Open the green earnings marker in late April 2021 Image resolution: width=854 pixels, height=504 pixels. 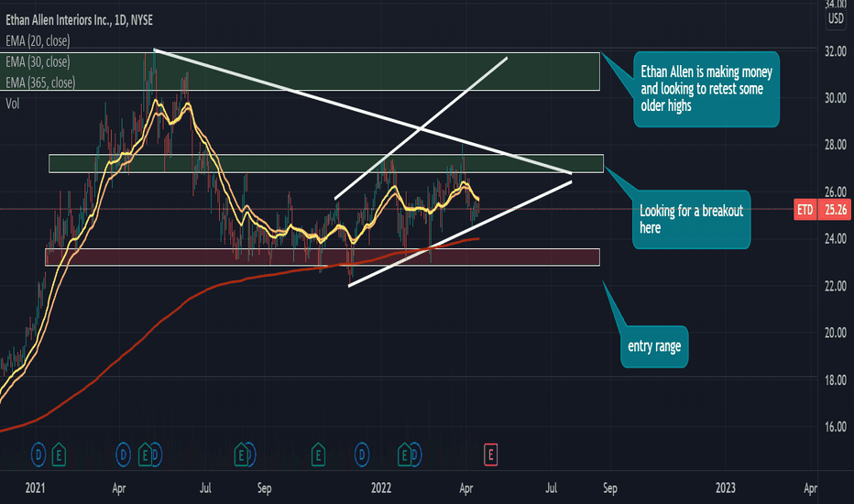coord(145,455)
